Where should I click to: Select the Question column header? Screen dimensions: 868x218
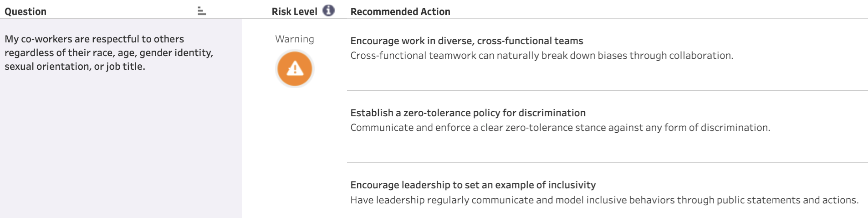point(26,12)
